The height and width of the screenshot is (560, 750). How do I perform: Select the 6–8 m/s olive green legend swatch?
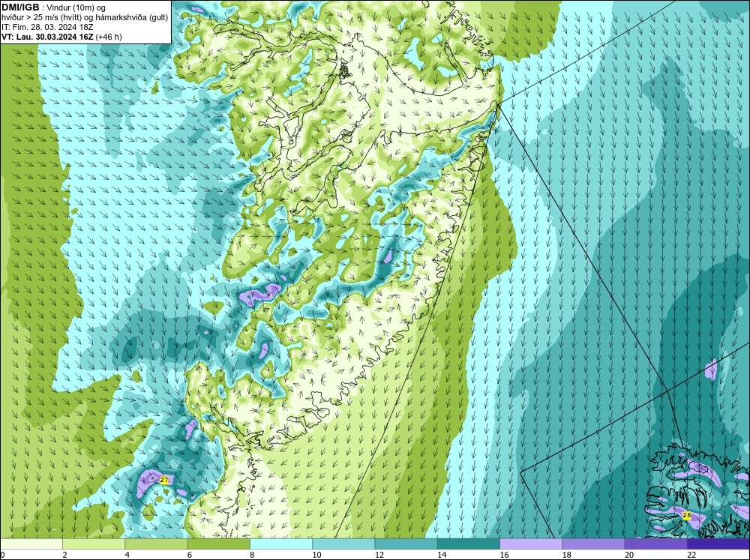click(218, 544)
